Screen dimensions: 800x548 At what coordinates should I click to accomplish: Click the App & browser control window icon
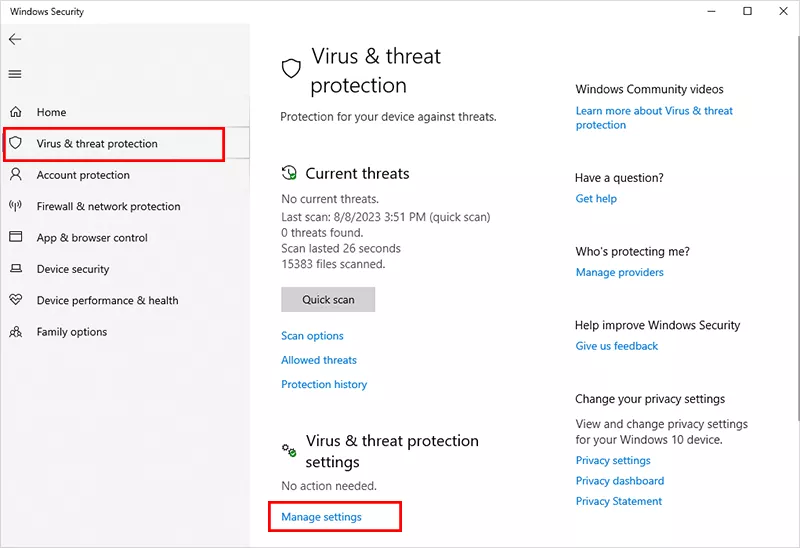click(15, 238)
